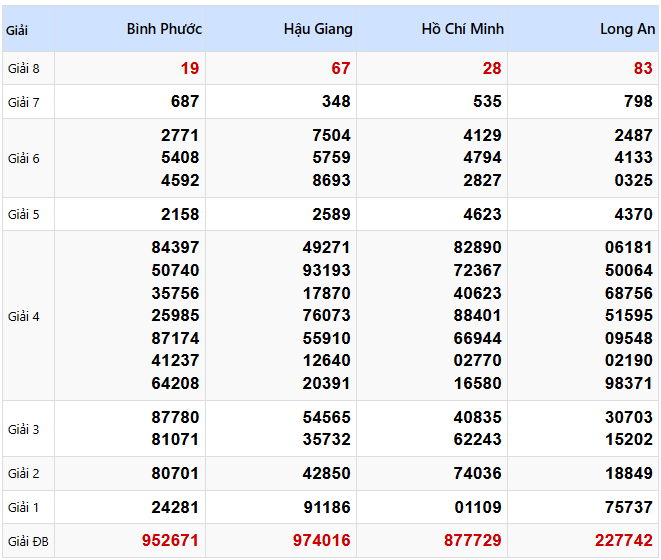Click the Long An column header
The image size is (661, 560).
[x=627, y=29]
